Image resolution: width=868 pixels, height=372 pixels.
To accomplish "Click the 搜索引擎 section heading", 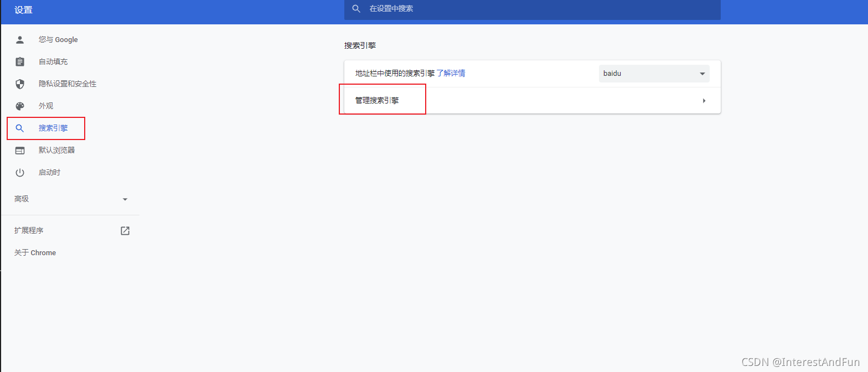I will point(360,45).
